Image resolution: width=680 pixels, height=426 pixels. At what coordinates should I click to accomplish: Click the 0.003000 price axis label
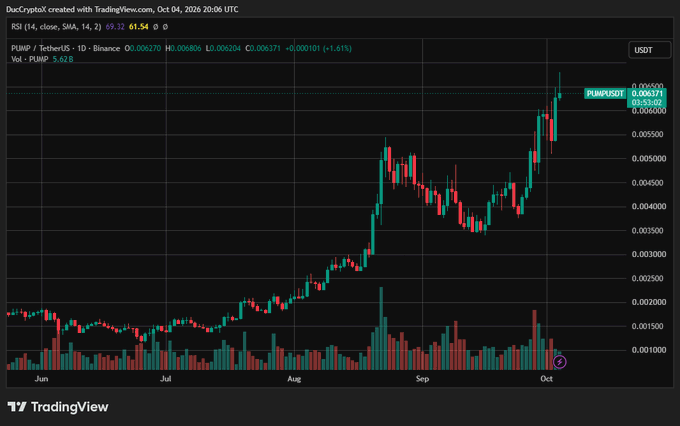pyautogui.click(x=649, y=254)
